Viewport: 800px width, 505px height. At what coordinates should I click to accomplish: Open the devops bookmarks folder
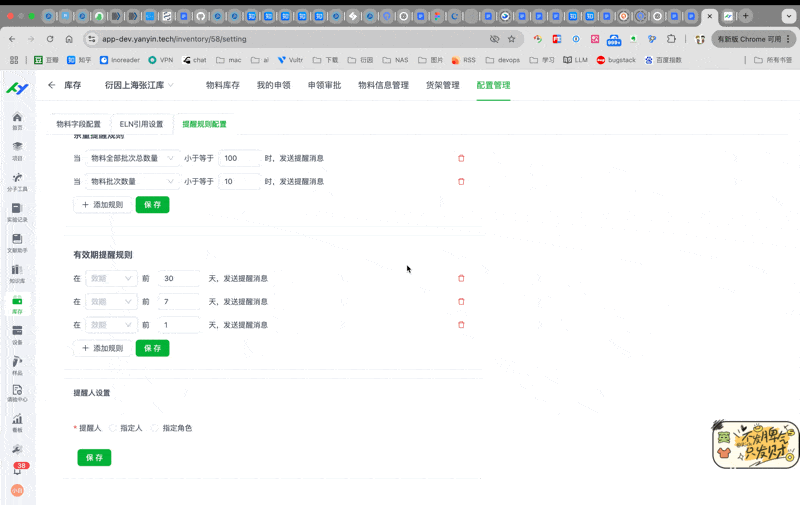click(503, 60)
